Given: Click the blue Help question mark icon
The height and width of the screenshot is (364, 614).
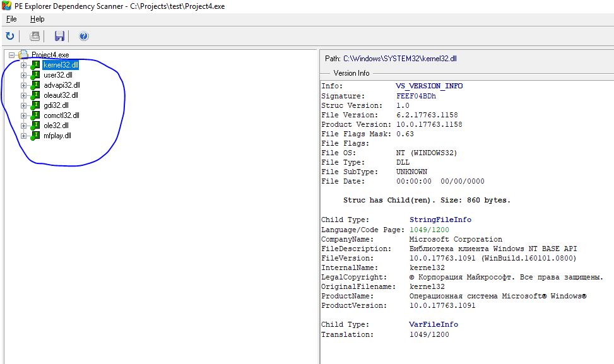Looking at the screenshot, I should click(84, 37).
